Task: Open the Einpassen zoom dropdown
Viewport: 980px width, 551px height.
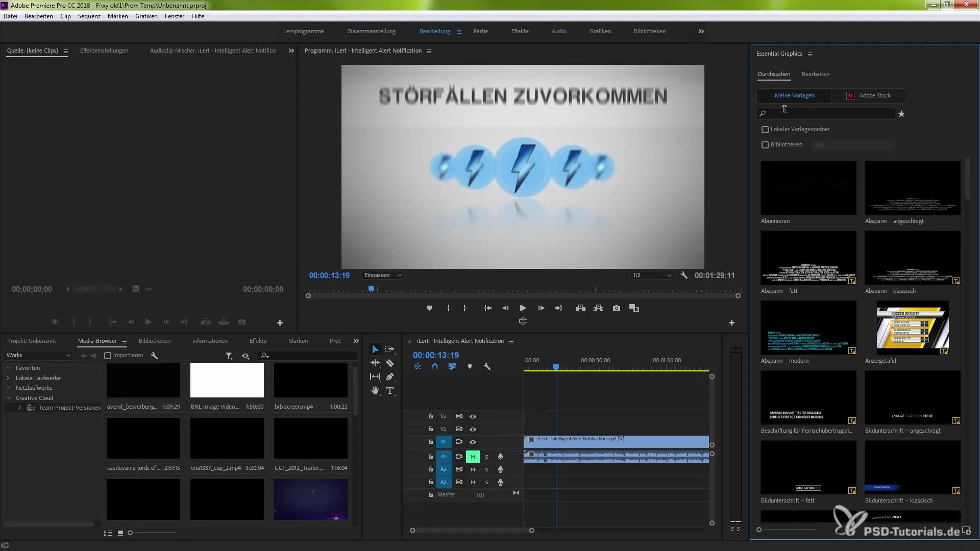Action: tap(383, 275)
